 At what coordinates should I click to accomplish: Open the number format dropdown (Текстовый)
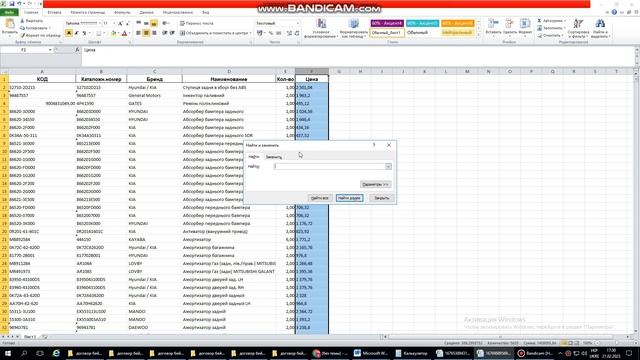pos(298,23)
